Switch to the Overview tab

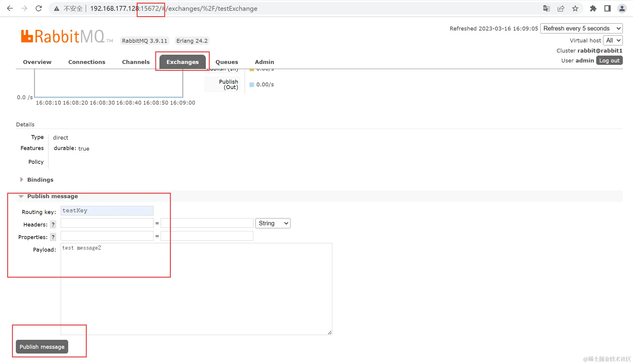[x=37, y=62]
